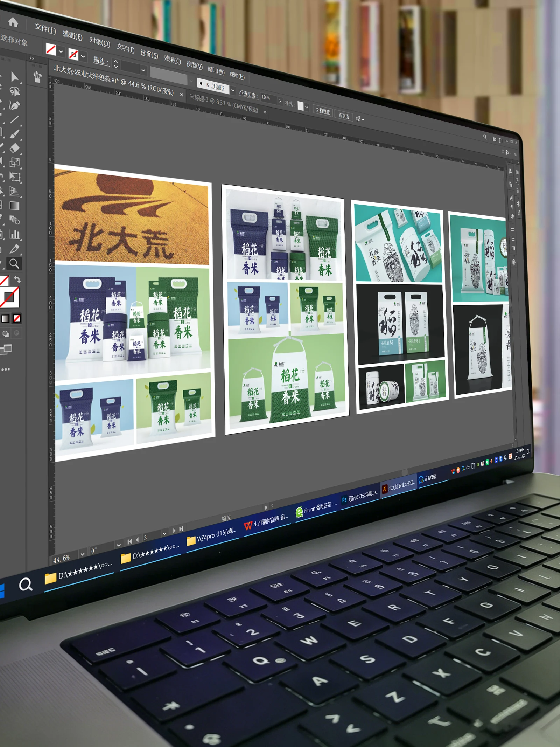Image resolution: width=560 pixels, height=747 pixels.
Task: Open the Character panel 'A' icon
Action: [x=511, y=198]
